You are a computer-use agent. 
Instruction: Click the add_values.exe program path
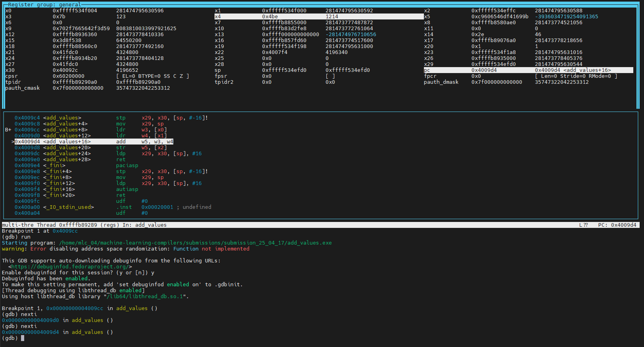point(195,243)
